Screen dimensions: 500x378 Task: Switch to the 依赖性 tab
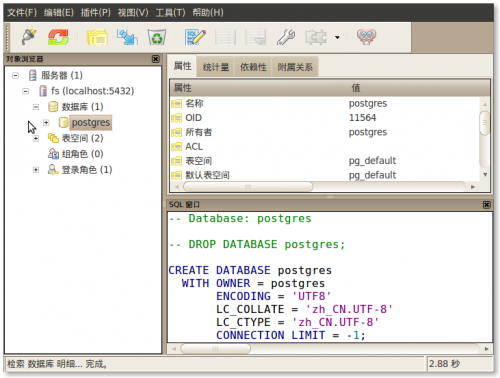(x=253, y=67)
